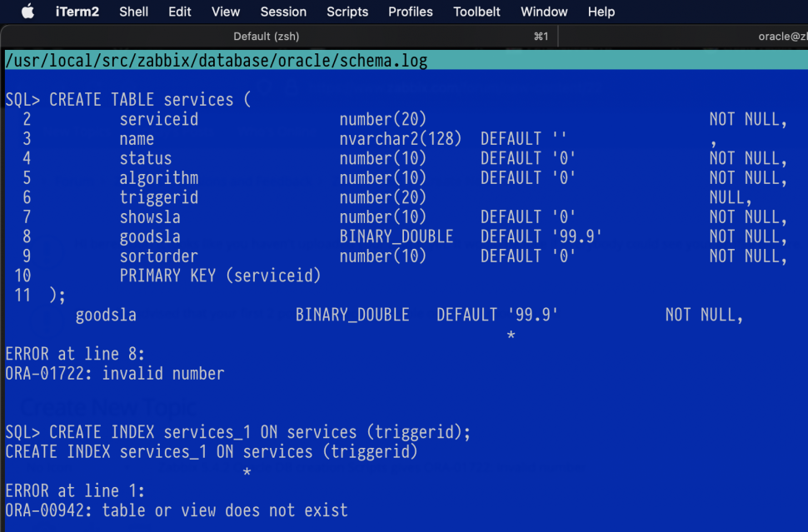Open the Profiles menu
This screenshot has height=532, width=808.
(x=411, y=12)
